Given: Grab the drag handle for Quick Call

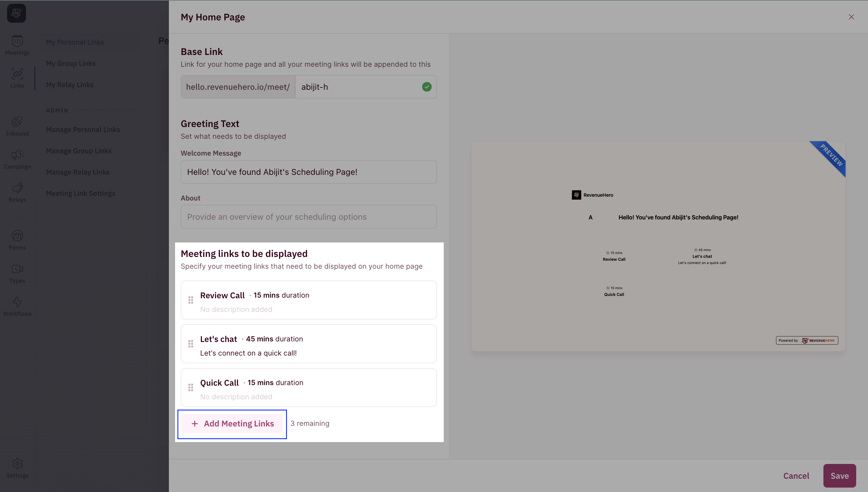Looking at the screenshot, I should pyautogui.click(x=190, y=387).
